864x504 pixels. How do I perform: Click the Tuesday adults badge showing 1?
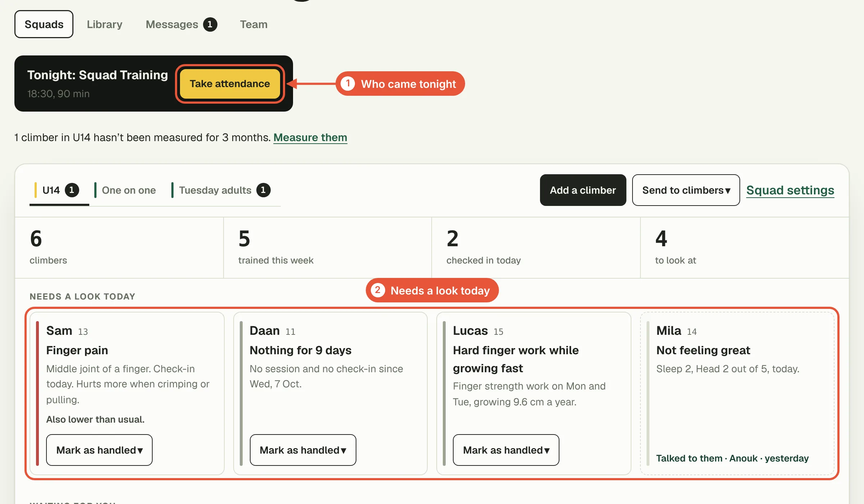pyautogui.click(x=263, y=190)
